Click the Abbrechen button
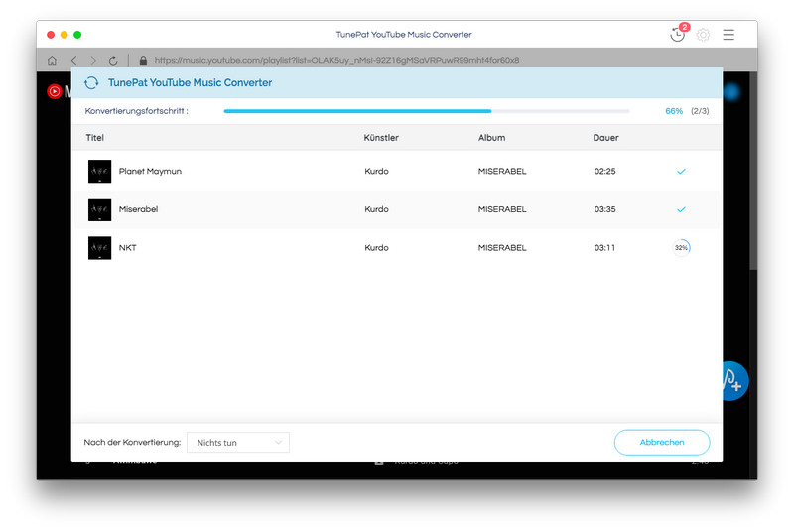Viewport: 794px width, 532px height. 662,443
